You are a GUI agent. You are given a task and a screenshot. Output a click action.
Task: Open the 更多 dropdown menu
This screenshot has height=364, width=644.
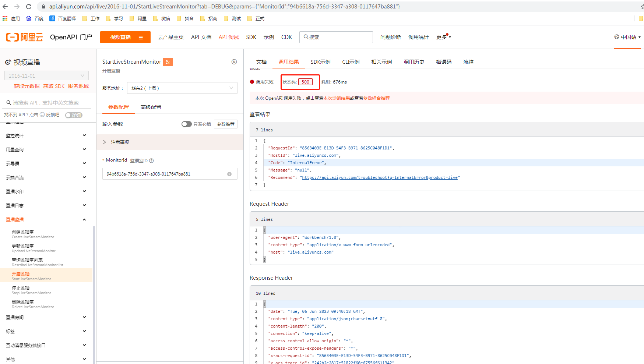pyautogui.click(x=443, y=37)
